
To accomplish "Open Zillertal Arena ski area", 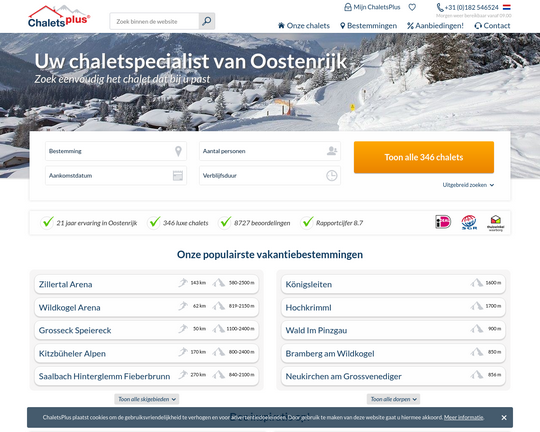I will [147, 284].
